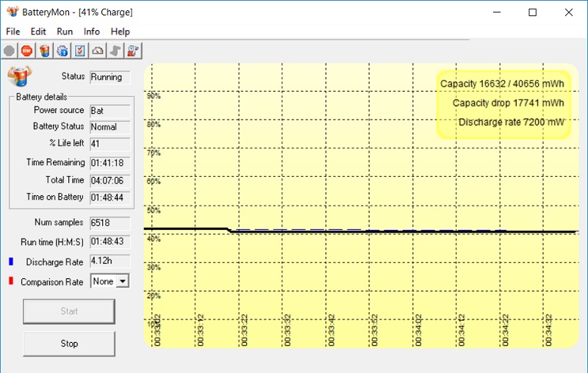
Task: Click the BatteryMon logo above Battery details
Action: pyautogui.click(x=20, y=76)
